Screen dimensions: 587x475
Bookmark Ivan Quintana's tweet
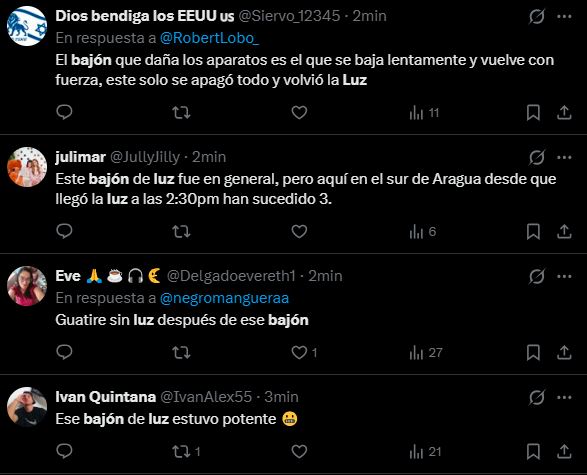533,451
